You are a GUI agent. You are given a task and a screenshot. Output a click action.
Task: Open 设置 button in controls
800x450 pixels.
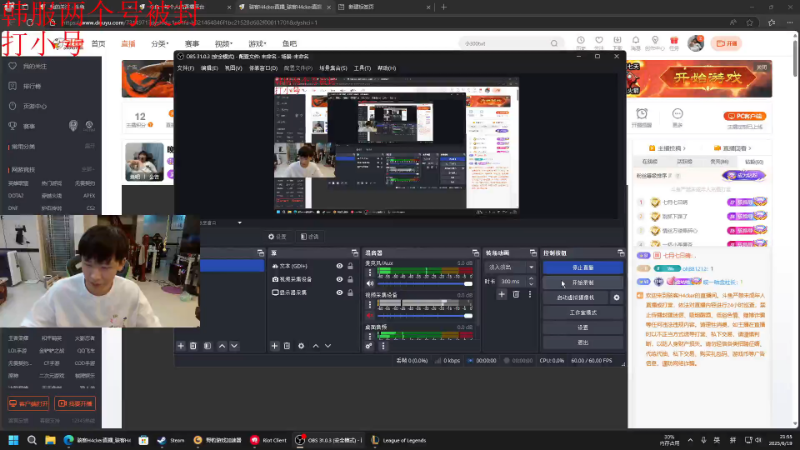[x=583, y=328]
